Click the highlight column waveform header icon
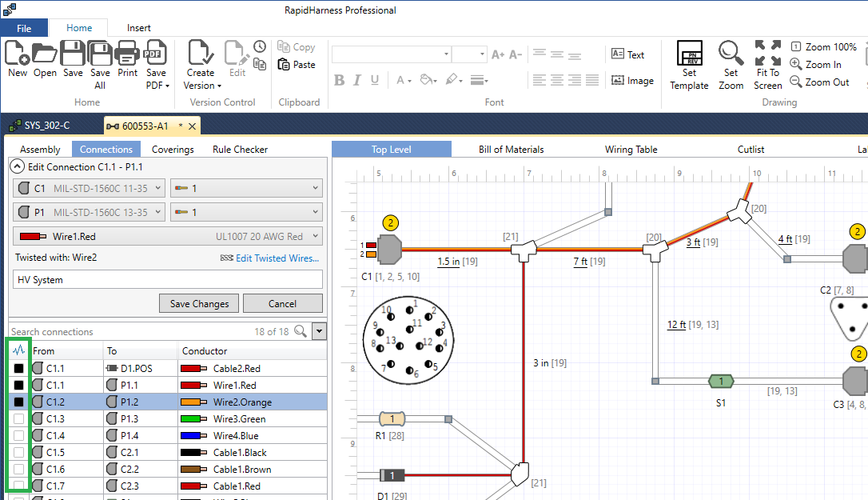 click(x=19, y=350)
